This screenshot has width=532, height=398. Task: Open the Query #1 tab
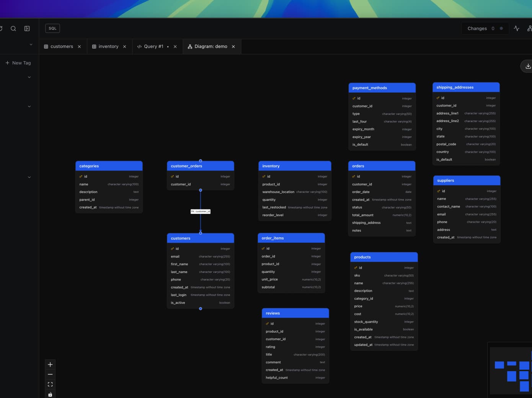153,46
